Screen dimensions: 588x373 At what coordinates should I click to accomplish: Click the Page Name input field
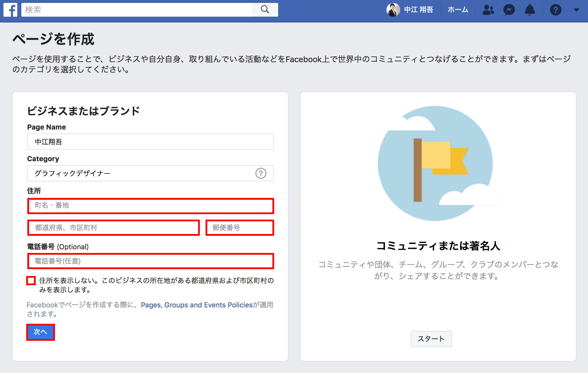(x=150, y=142)
